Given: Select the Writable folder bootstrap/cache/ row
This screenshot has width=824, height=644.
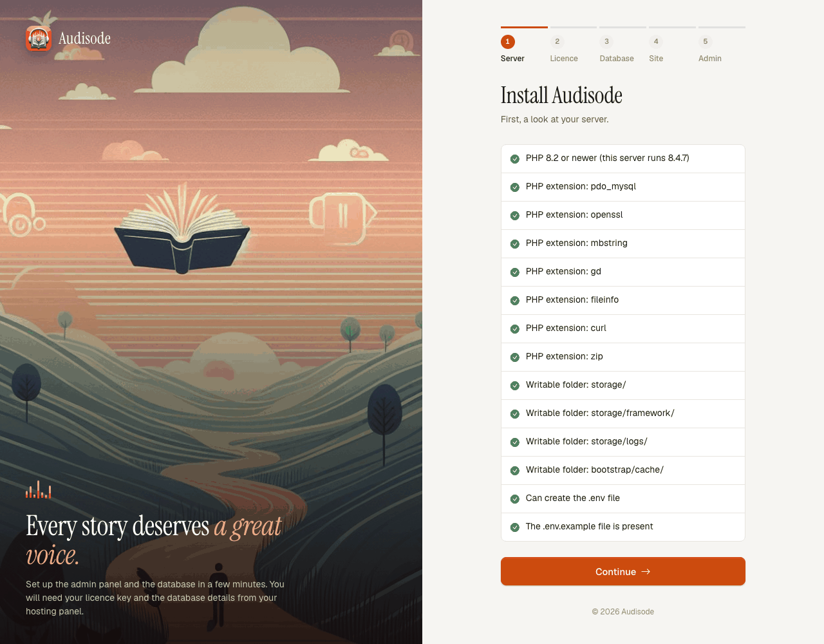Looking at the screenshot, I should pyautogui.click(x=623, y=470).
